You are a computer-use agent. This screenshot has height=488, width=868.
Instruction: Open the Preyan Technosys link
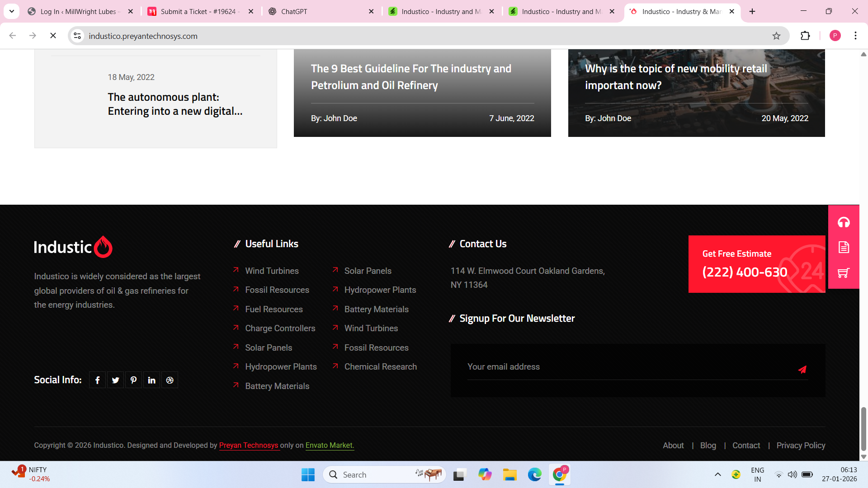point(249,445)
